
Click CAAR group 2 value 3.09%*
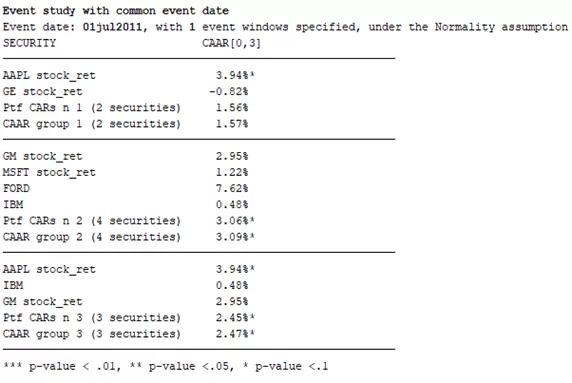point(235,237)
